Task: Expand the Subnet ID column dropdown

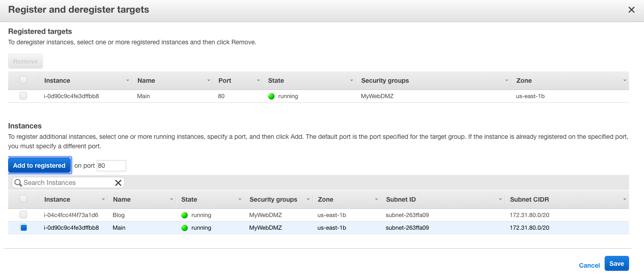Action: click(x=500, y=200)
